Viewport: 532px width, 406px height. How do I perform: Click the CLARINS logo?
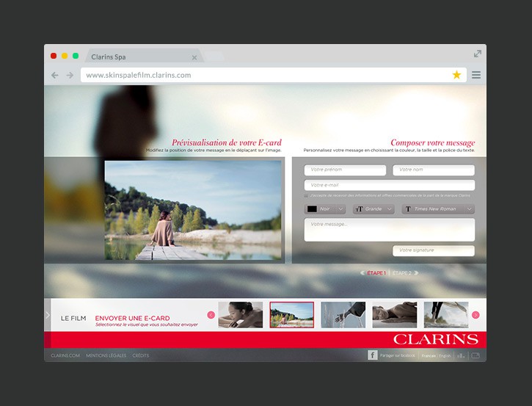[436, 339]
